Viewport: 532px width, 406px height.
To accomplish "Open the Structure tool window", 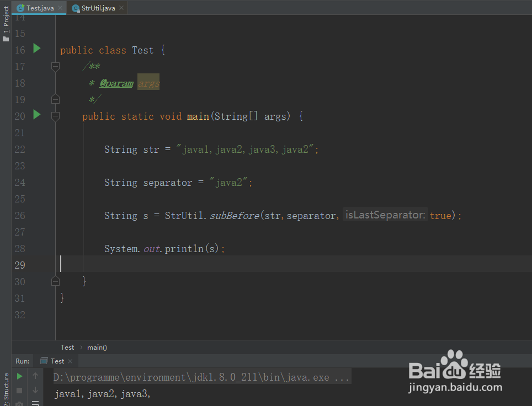I will 6,388.
